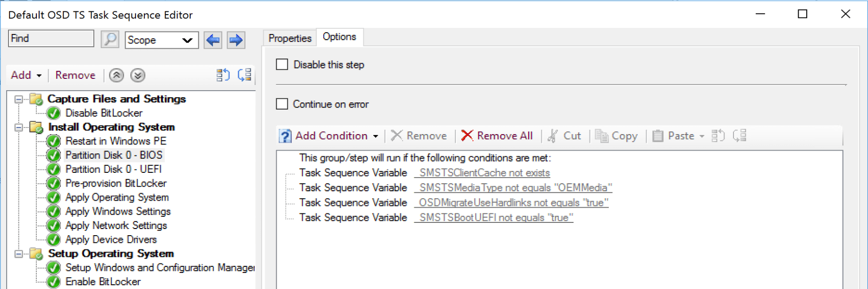Collapse the Setup Operating System group

(19, 254)
